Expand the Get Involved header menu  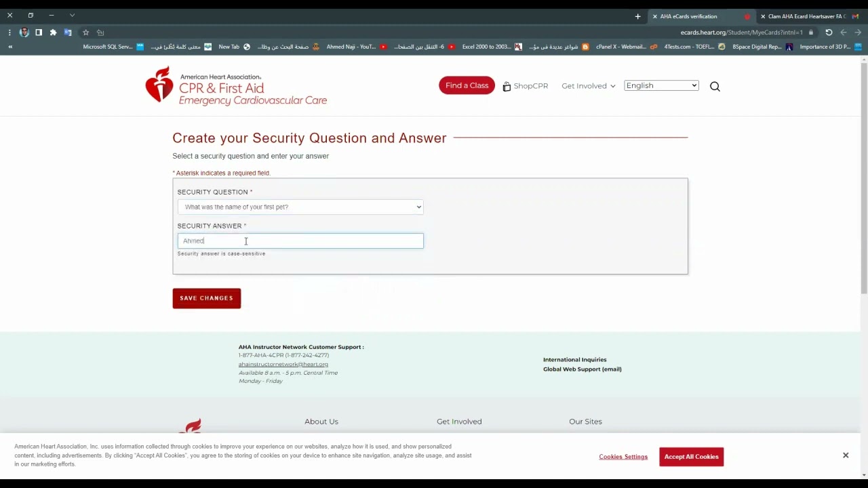click(x=588, y=86)
